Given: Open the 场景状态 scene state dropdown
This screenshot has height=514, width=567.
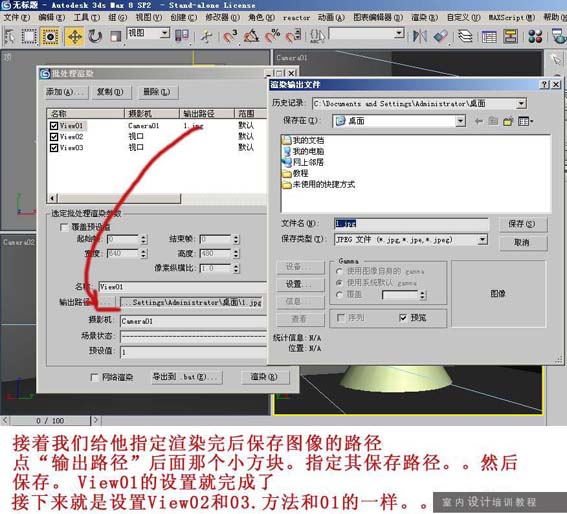Looking at the screenshot, I should click(x=193, y=336).
